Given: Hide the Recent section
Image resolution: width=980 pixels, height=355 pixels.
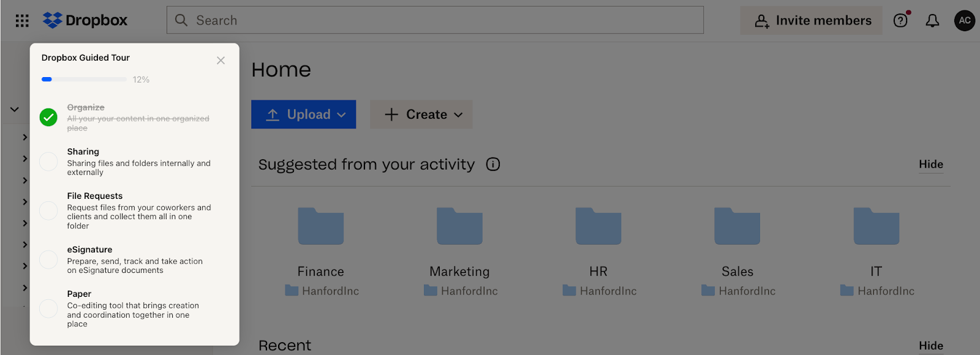Looking at the screenshot, I should (931, 346).
